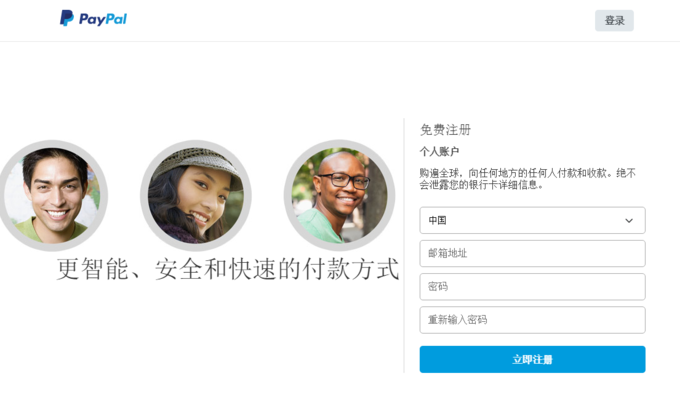The height and width of the screenshot is (400, 680).
Task: Click the 个人账户 account type label
Action: coord(439,151)
